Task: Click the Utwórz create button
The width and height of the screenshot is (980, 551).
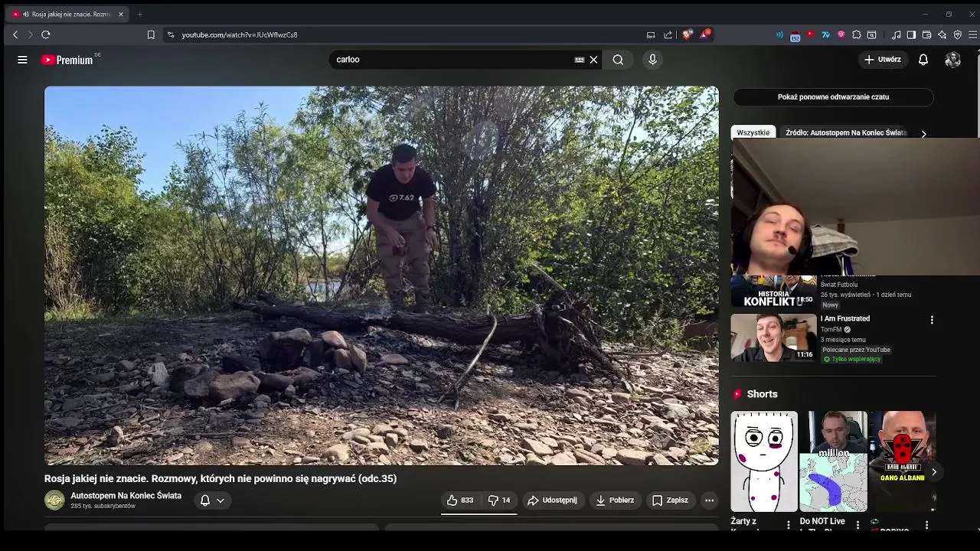Action: coord(883,60)
